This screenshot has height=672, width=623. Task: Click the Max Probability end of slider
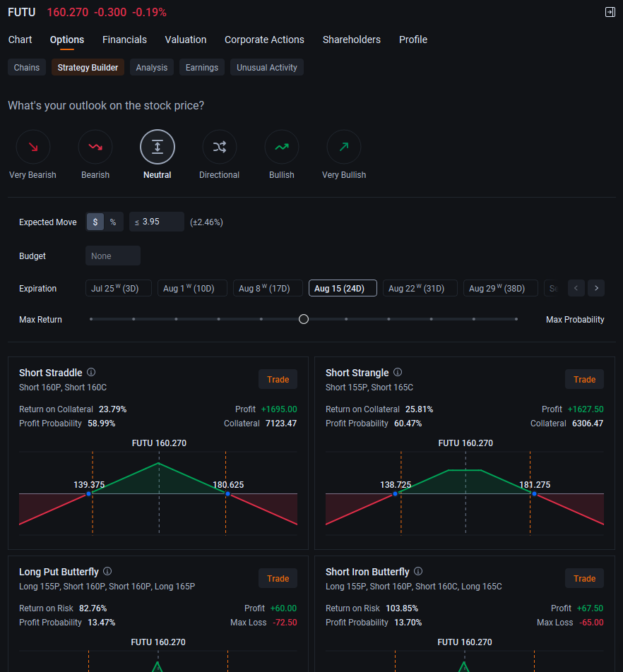(516, 319)
